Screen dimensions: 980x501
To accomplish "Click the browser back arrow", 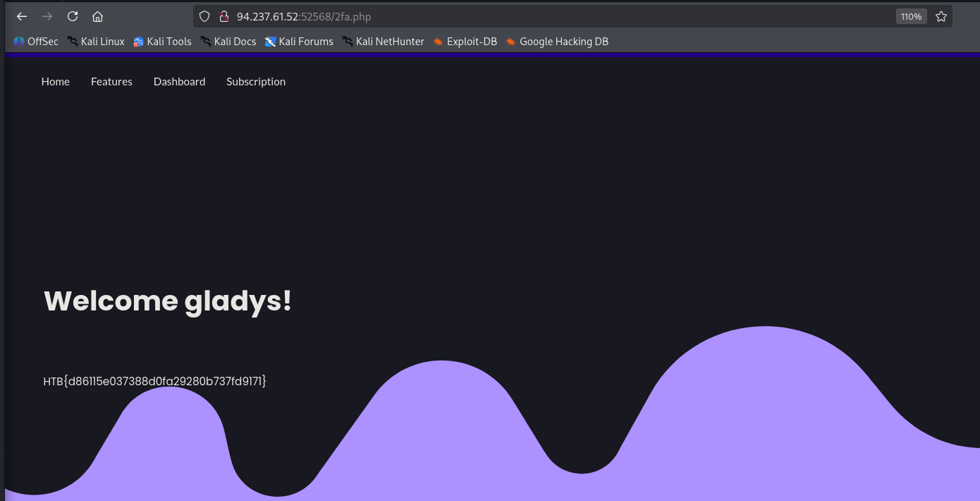I will pos(22,16).
